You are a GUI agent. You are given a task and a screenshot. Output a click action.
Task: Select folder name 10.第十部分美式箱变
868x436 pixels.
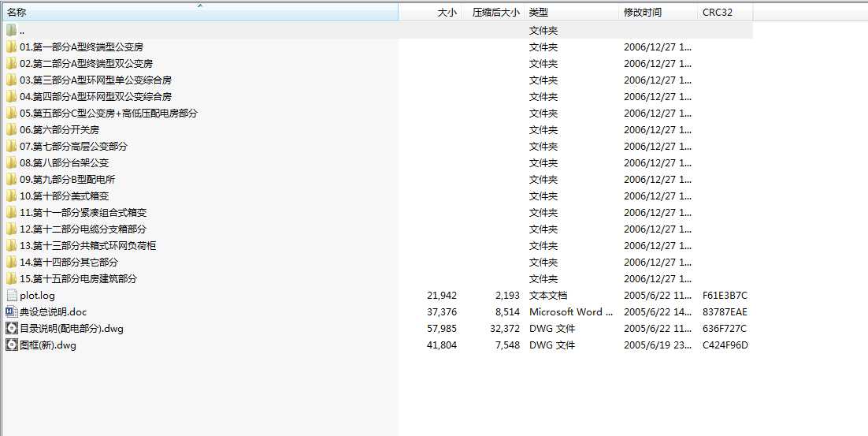pyautogui.click(x=65, y=196)
